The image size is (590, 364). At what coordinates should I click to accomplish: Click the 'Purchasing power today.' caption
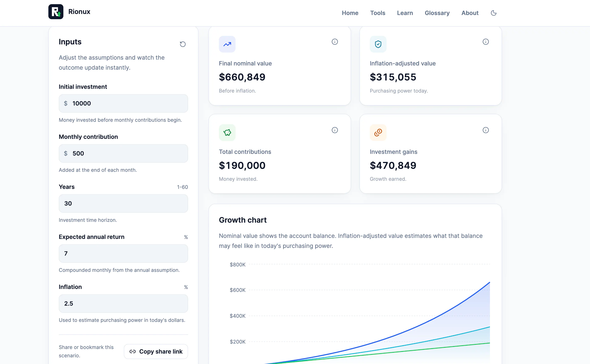pos(399,91)
